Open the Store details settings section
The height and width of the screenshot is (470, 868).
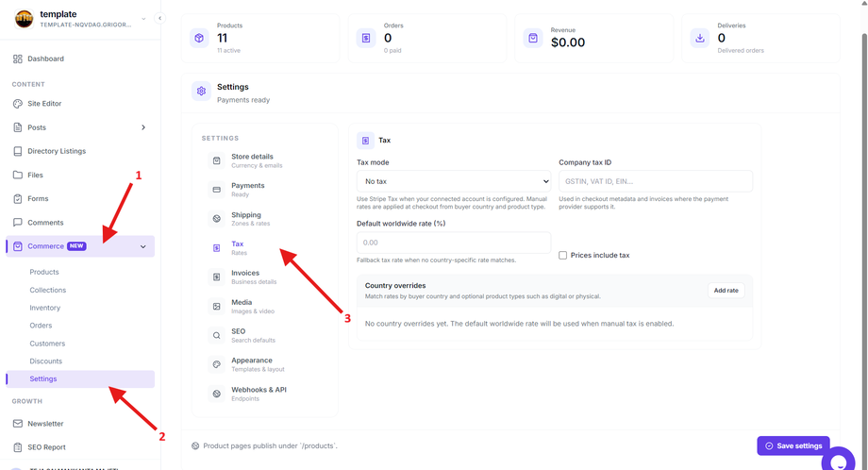tap(264, 160)
